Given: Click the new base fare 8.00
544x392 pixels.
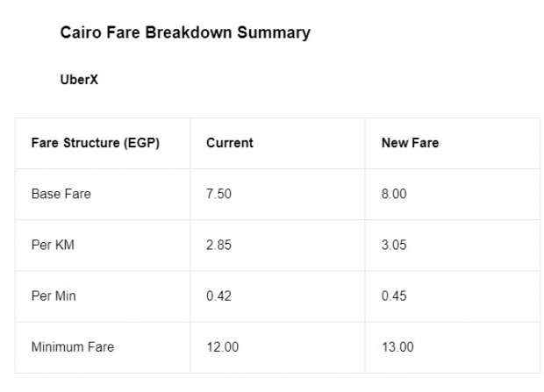Looking at the screenshot, I should pyautogui.click(x=394, y=194).
